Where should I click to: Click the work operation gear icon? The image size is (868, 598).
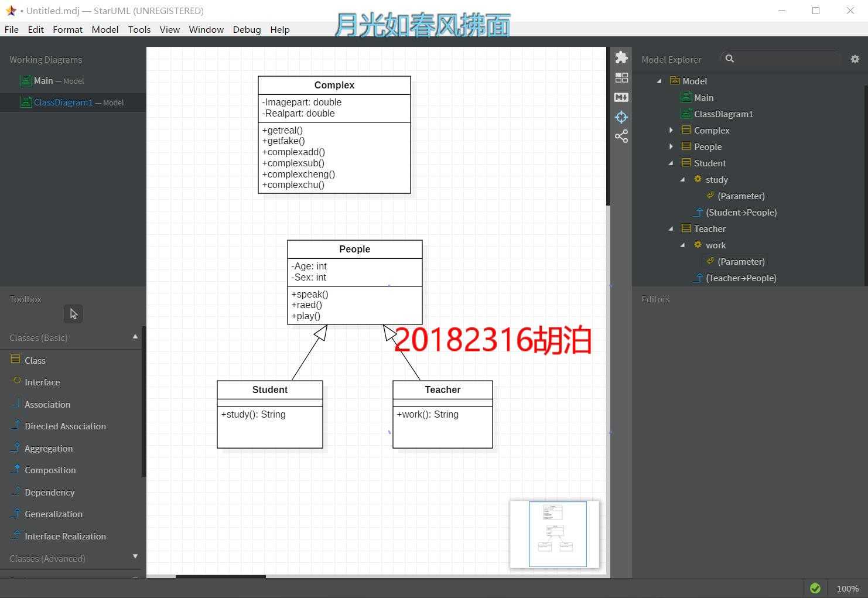(x=698, y=245)
